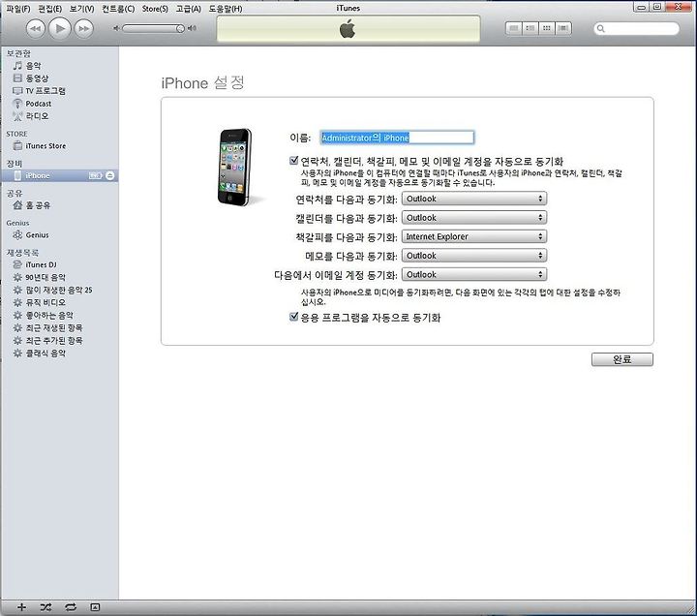This screenshot has width=697, height=616.
Task: Switch to album list view
Action: tap(530, 28)
